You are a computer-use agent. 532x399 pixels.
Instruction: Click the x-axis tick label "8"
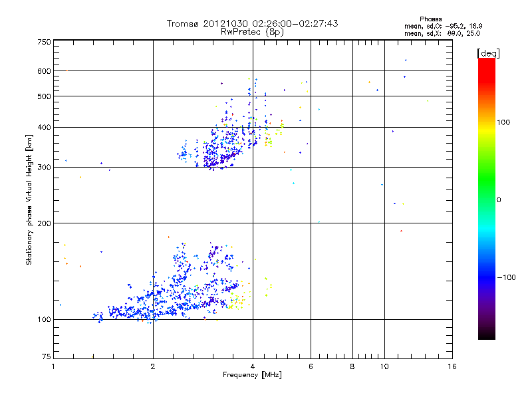click(352, 366)
